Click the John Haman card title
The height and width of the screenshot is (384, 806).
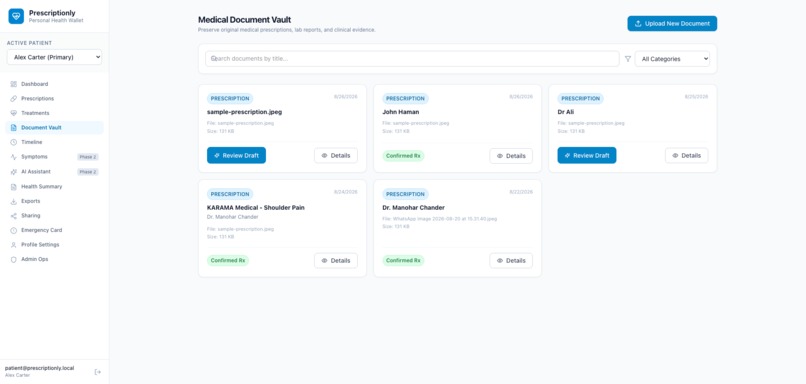point(400,112)
